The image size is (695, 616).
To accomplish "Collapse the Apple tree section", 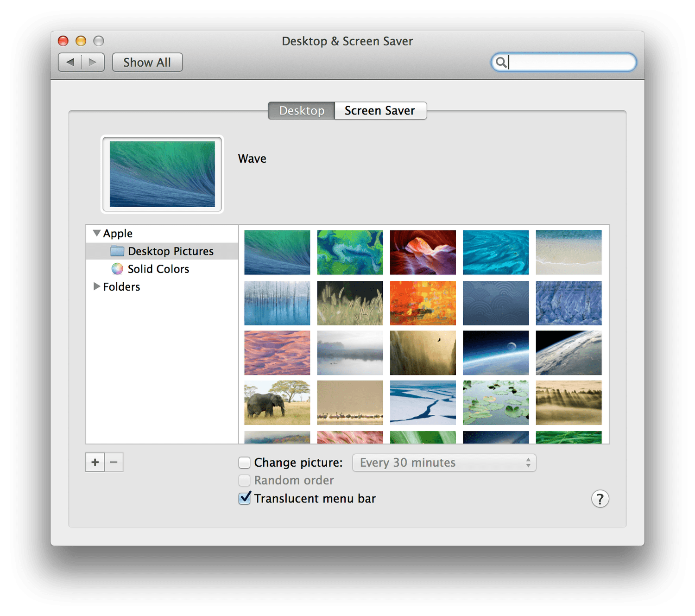I will [x=96, y=233].
